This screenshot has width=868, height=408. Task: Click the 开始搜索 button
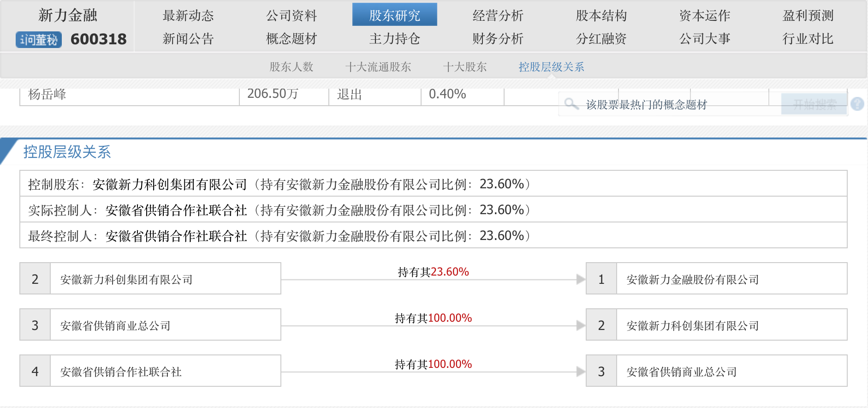point(814,104)
